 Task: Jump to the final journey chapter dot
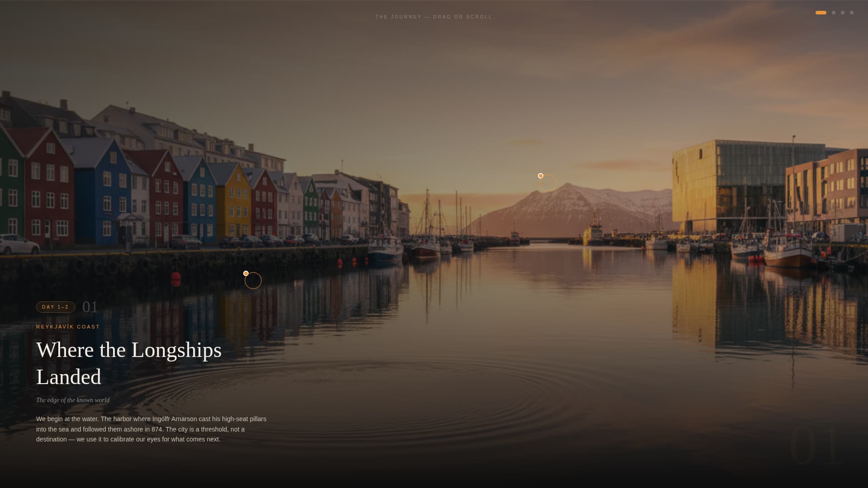[852, 13]
